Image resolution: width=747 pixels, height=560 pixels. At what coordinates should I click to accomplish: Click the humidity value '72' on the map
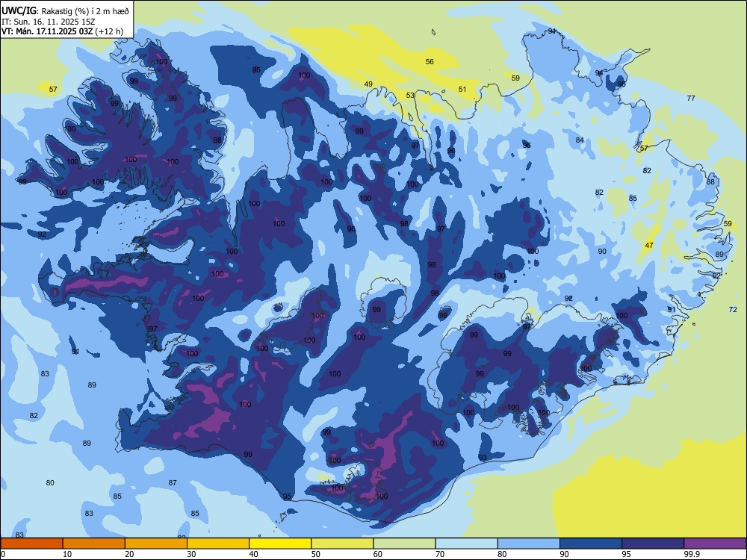click(734, 310)
